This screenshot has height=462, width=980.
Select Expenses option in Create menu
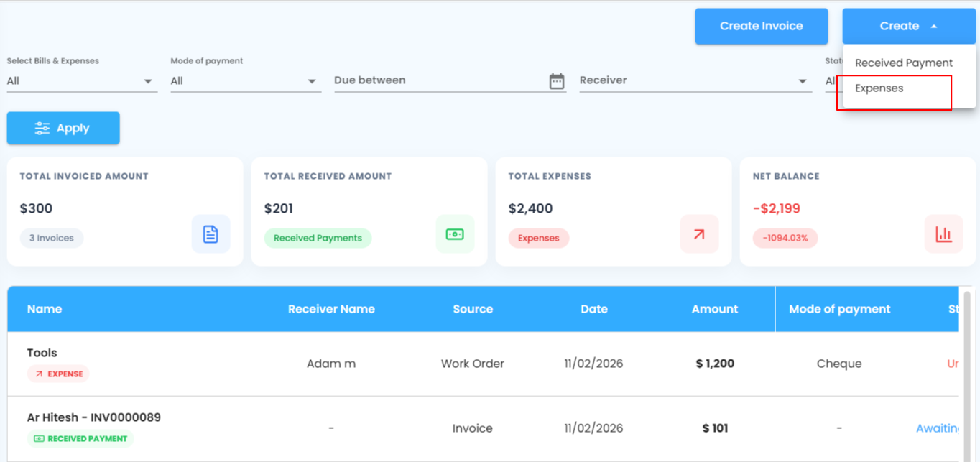click(879, 88)
